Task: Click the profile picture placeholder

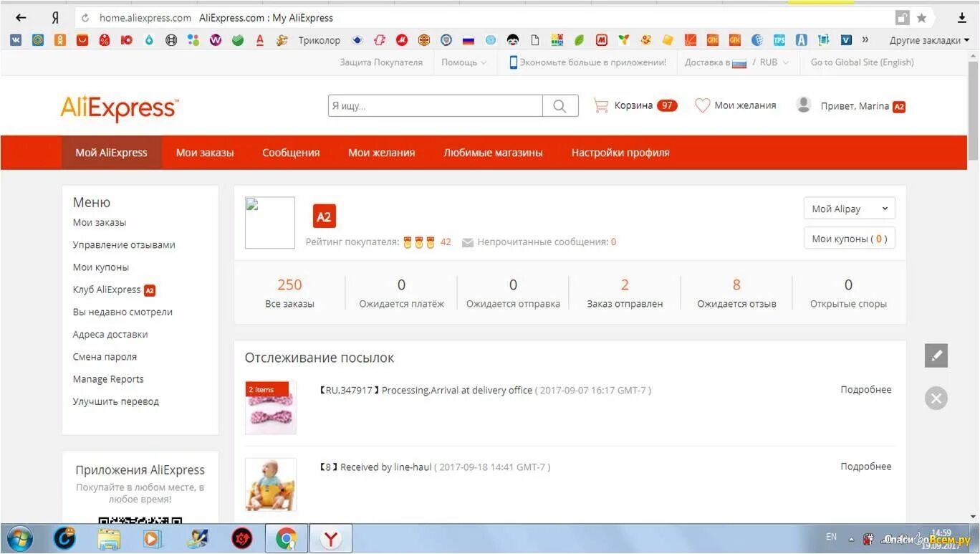Action: (x=270, y=223)
